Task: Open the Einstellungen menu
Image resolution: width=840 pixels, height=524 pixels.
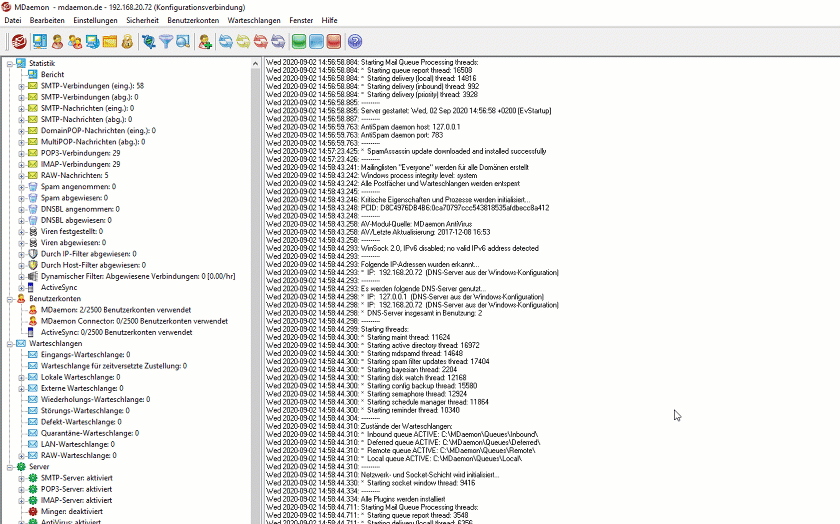Action: pyautogui.click(x=95, y=20)
